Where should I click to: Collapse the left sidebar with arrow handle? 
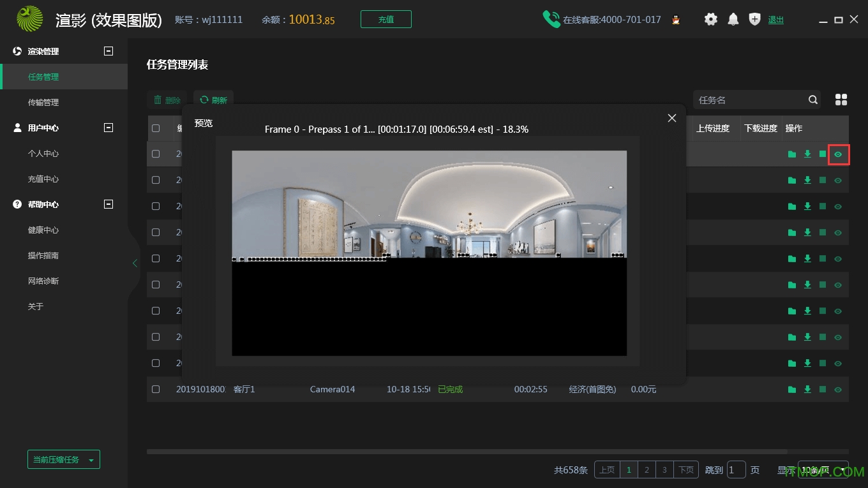coord(135,263)
